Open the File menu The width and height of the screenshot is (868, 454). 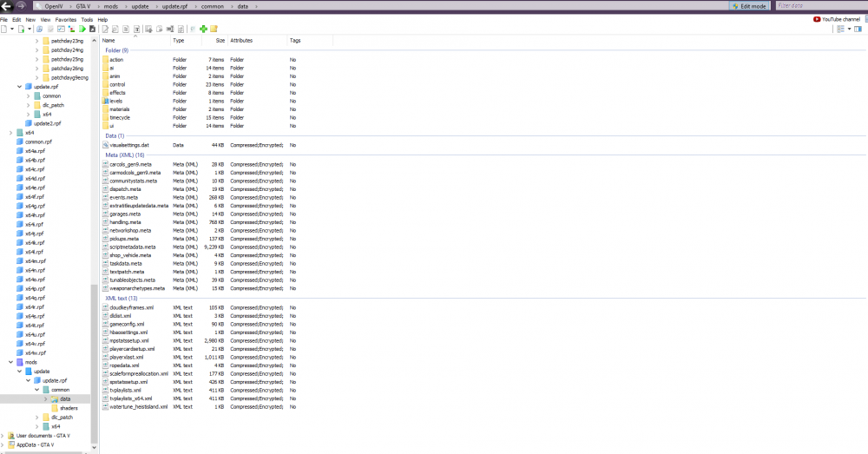click(x=3, y=19)
